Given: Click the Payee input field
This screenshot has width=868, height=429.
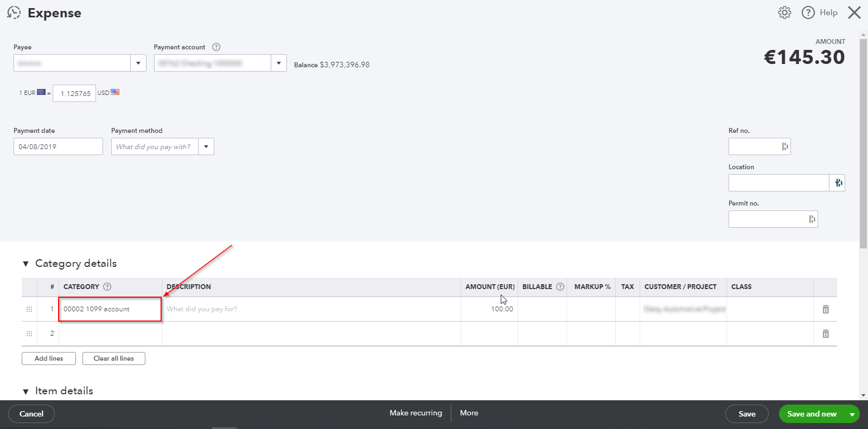Looking at the screenshot, I should [x=72, y=63].
